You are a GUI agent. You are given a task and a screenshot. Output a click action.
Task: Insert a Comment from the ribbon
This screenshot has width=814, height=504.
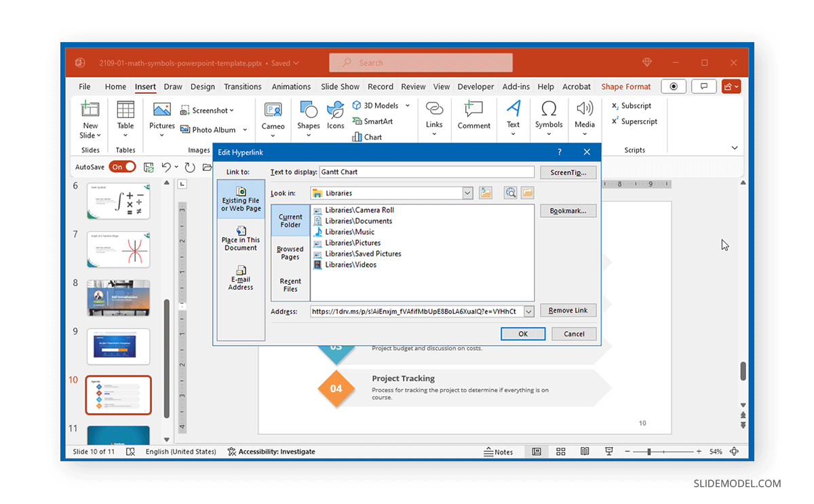click(473, 110)
